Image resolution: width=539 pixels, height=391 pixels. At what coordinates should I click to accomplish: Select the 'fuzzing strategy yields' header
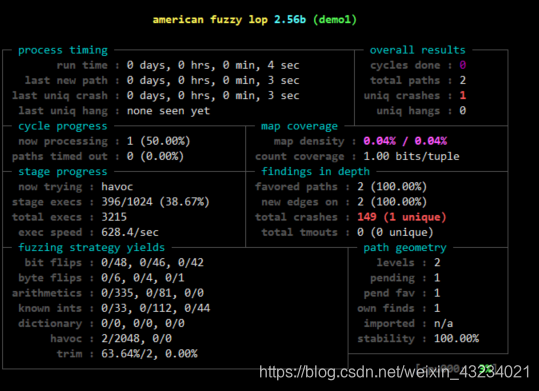(92, 248)
